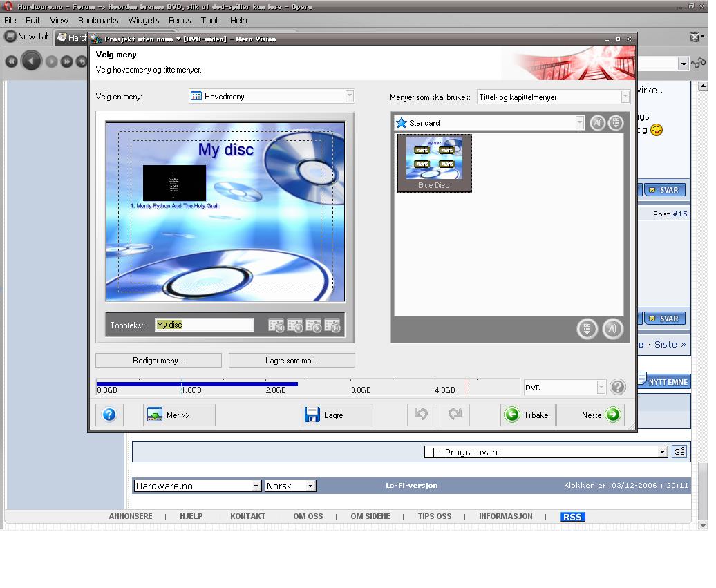The width and height of the screenshot is (716, 588).
Task: Click Opera glasses view icon
Action: (698, 63)
